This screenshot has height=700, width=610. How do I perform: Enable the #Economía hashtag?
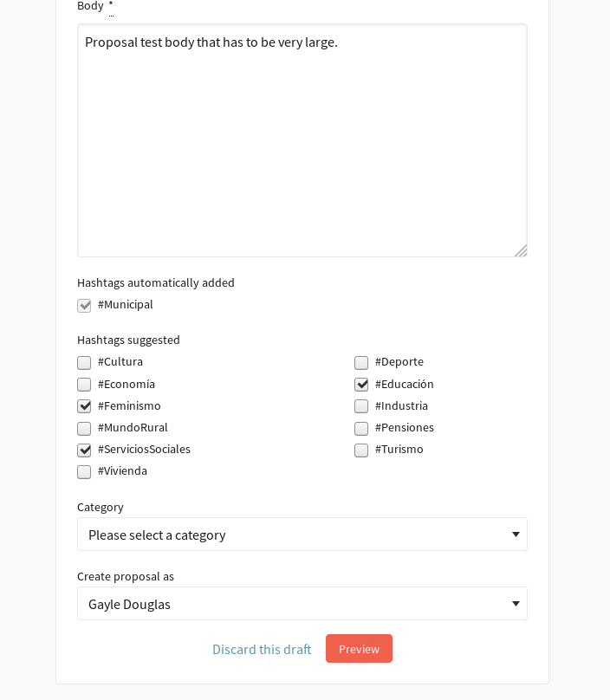pos(84,384)
